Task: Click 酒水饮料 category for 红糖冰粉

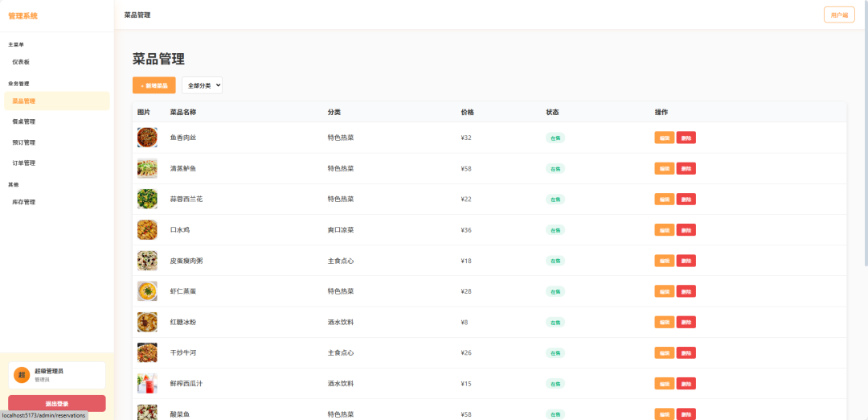Action: [341, 322]
